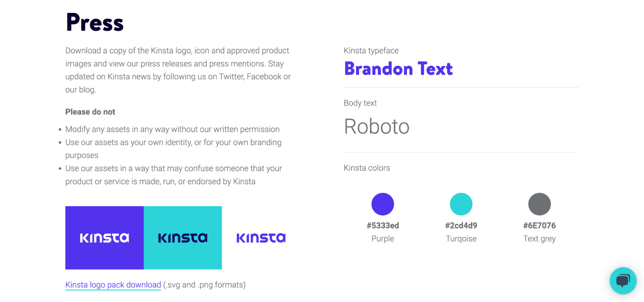Select the text grey color circle
This screenshot has width=644, height=302.
(539, 204)
